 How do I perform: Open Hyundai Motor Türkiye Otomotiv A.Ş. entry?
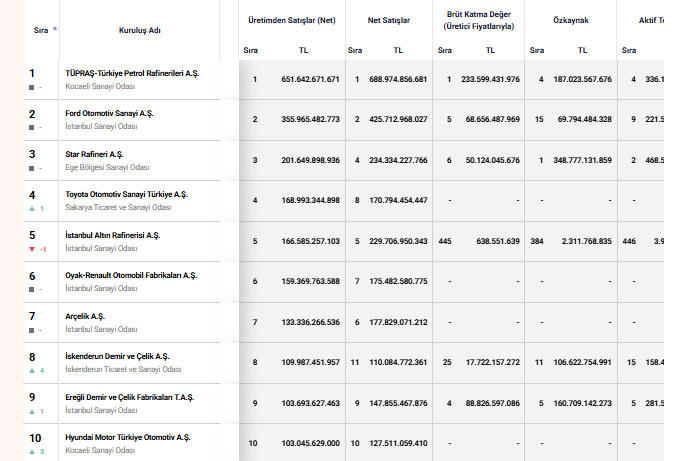pos(128,437)
